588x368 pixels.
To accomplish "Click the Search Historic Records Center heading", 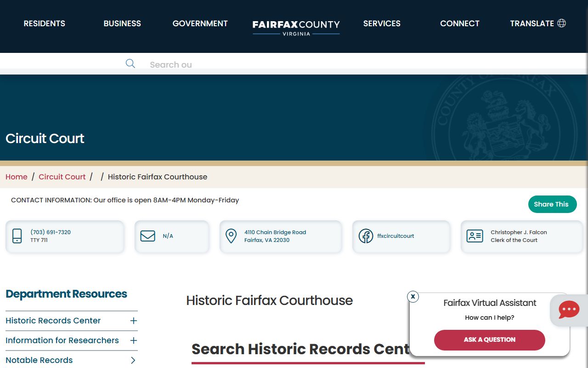I will (300, 349).
